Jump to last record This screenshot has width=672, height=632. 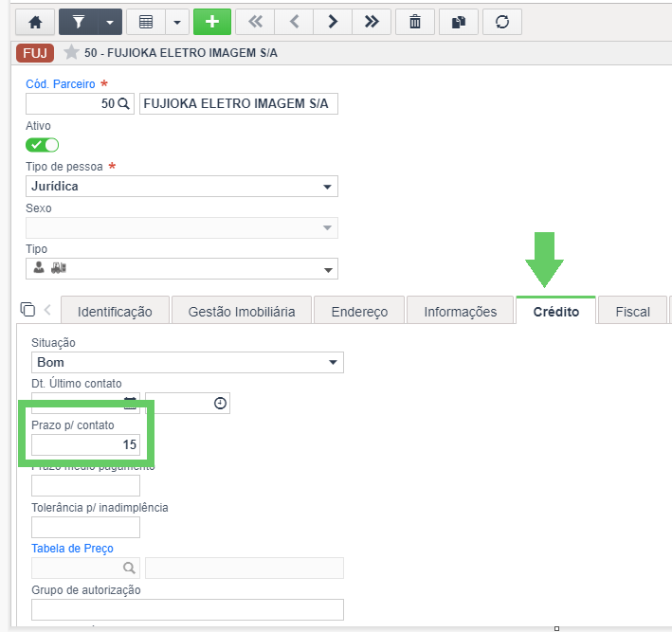372,22
